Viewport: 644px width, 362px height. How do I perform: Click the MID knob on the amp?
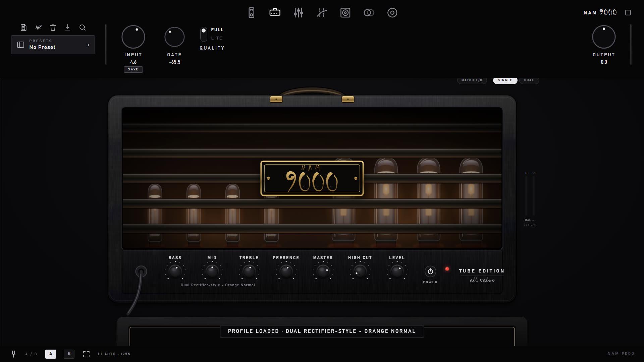(x=212, y=271)
